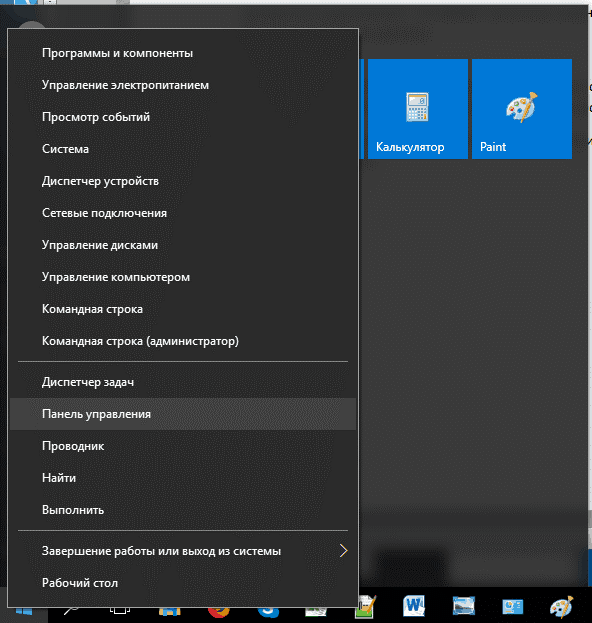Screen dimensions: 592x623
Task: Open the blue card-style taskbar icon next to Paint
Action: (x=513, y=607)
